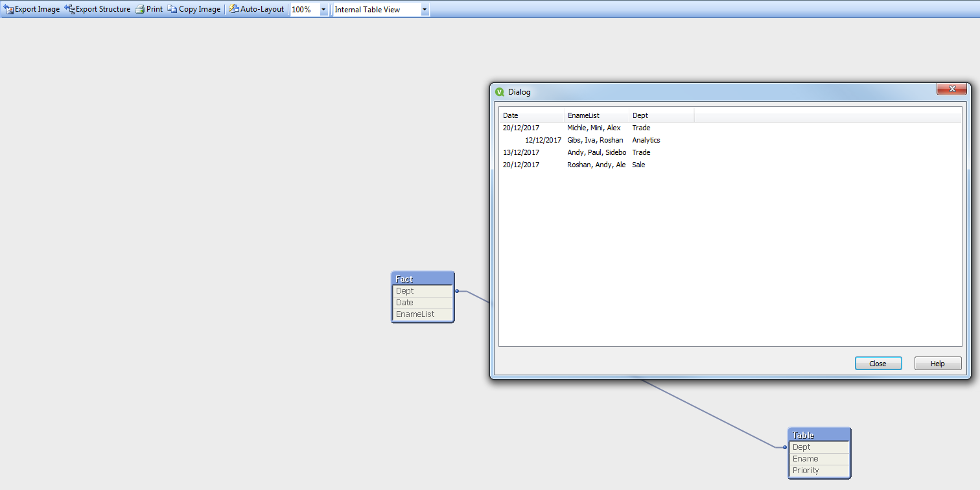The image size is (980, 490).
Task: Click the red X on Dialog window
Action: [952, 89]
